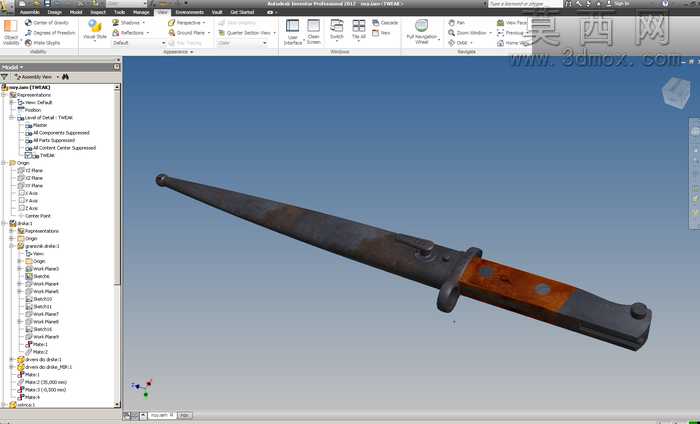Screen dimensions: 700x424
Task: Open the Full Navigation Wheel
Action: click(421, 31)
